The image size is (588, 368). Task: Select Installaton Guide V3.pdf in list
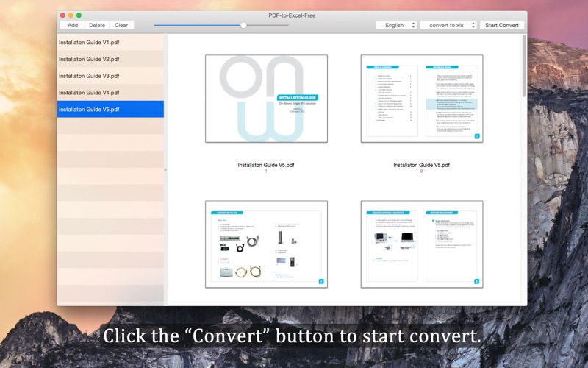tap(110, 76)
